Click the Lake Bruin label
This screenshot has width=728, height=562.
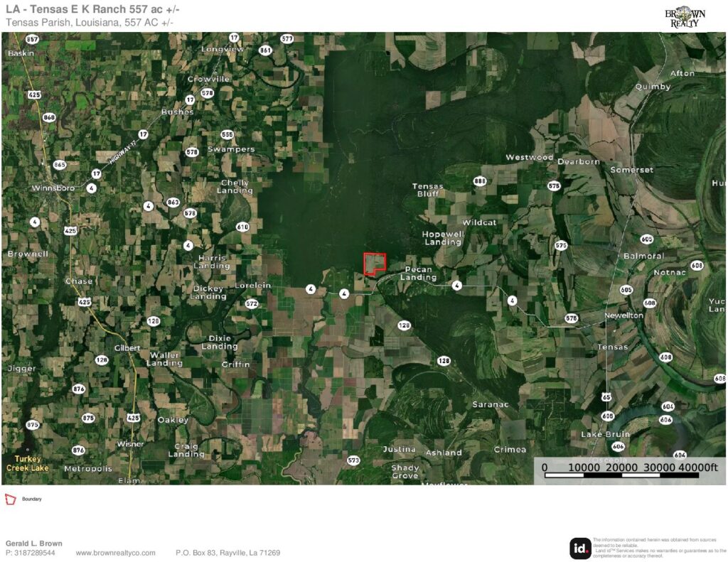pyautogui.click(x=606, y=434)
